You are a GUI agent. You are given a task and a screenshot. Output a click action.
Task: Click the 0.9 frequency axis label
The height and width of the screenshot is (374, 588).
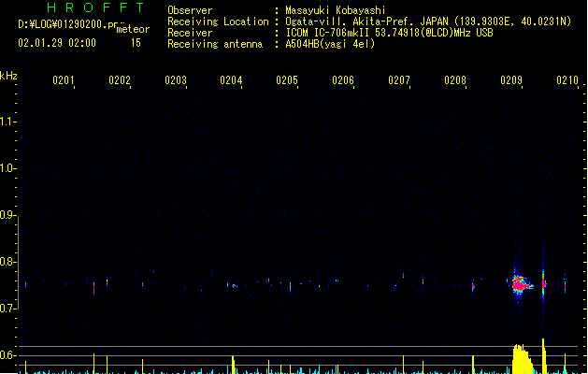[7, 215]
